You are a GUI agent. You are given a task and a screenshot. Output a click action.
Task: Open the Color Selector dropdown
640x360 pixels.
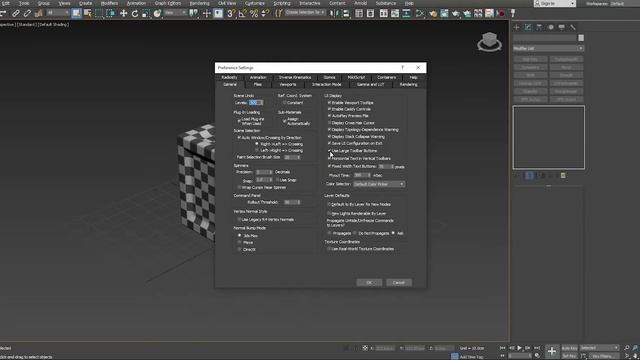coord(379,184)
